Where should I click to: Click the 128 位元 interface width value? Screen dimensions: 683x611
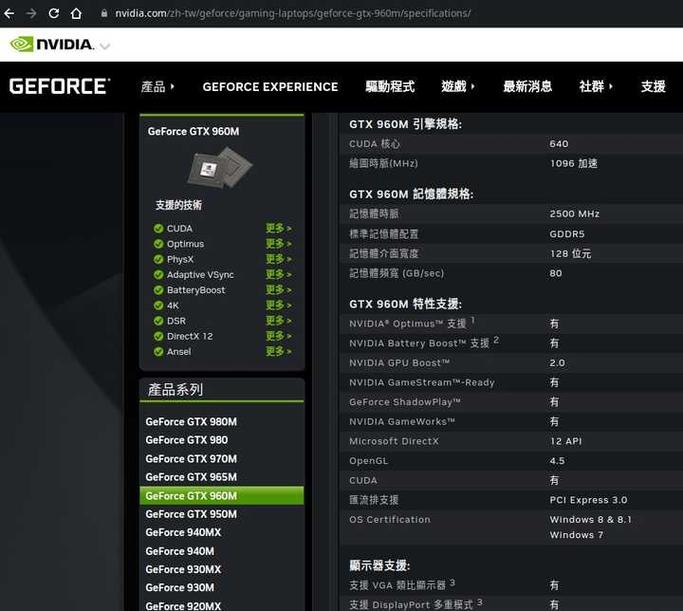(x=570, y=253)
